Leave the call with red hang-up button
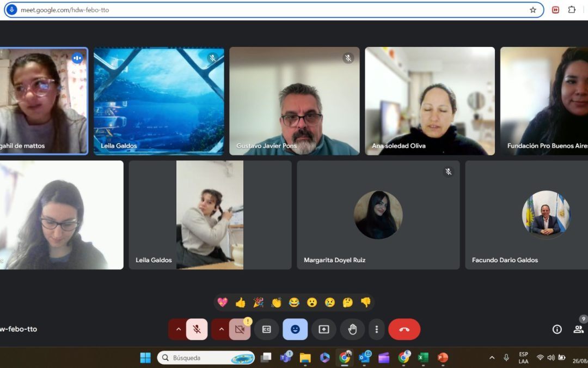The width and height of the screenshot is (588, 368). tap(404, 329)
